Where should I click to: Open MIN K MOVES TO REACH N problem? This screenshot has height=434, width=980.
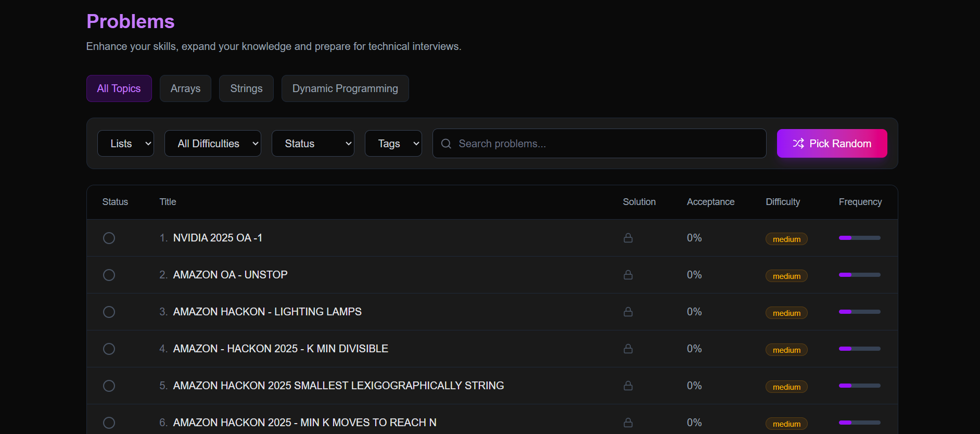tap(304, 423)
